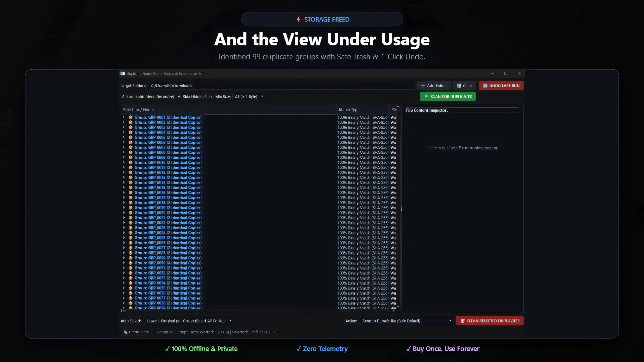Expand group GRP_0003 row
Screen dimensions: 644x362
click(124, 127)
